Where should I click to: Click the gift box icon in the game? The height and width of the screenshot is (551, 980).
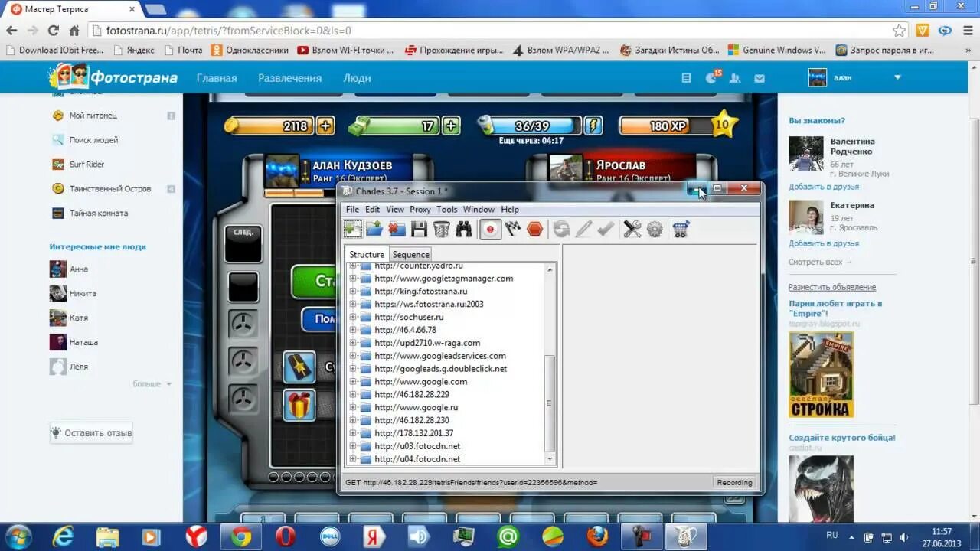[x=299, y=405]
